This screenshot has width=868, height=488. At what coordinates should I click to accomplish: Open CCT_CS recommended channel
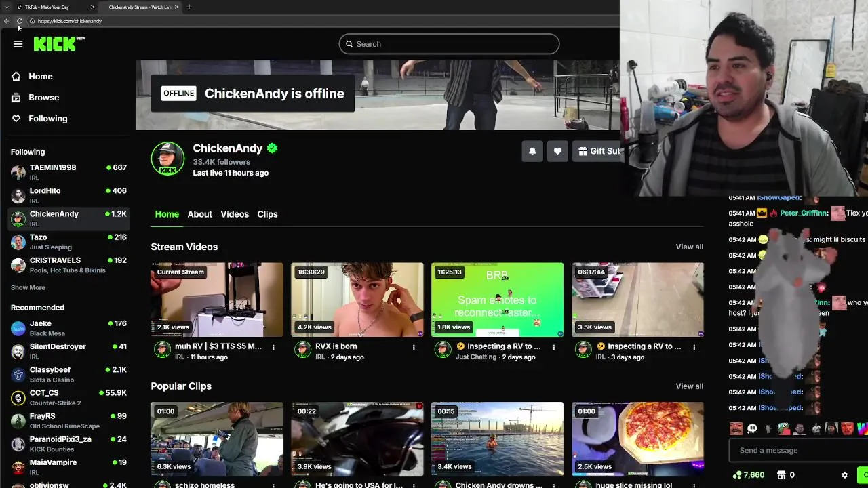[x=68, y=397]
